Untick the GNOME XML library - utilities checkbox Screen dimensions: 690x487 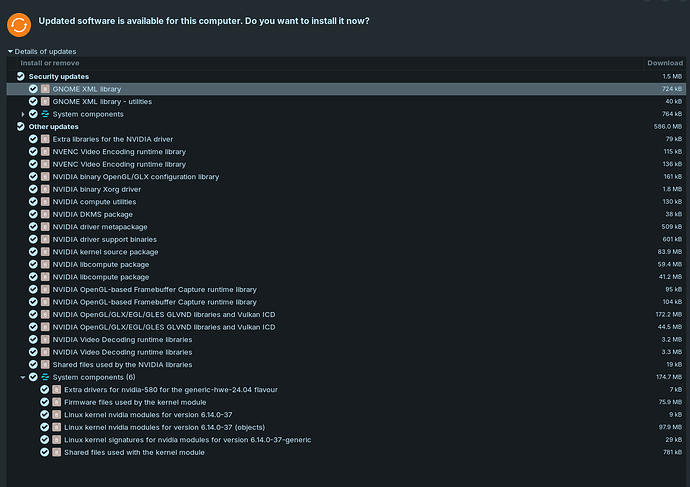pos(33,101)
